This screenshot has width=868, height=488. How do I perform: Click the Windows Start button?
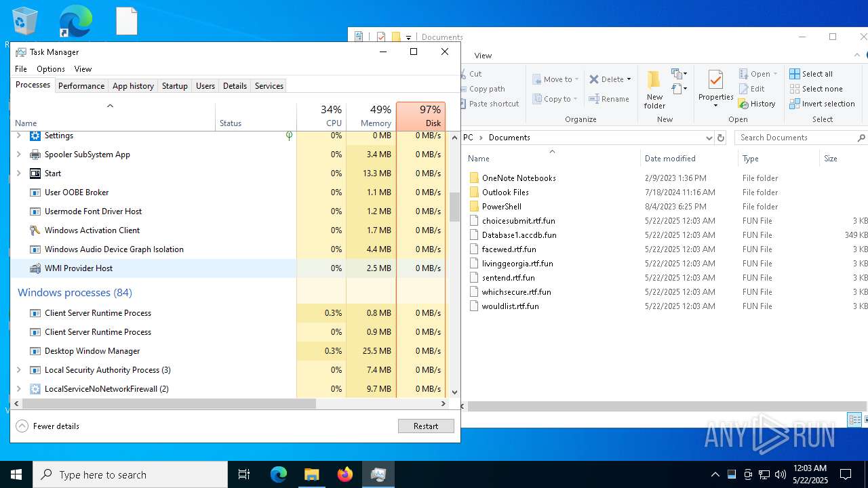(16, 474)
